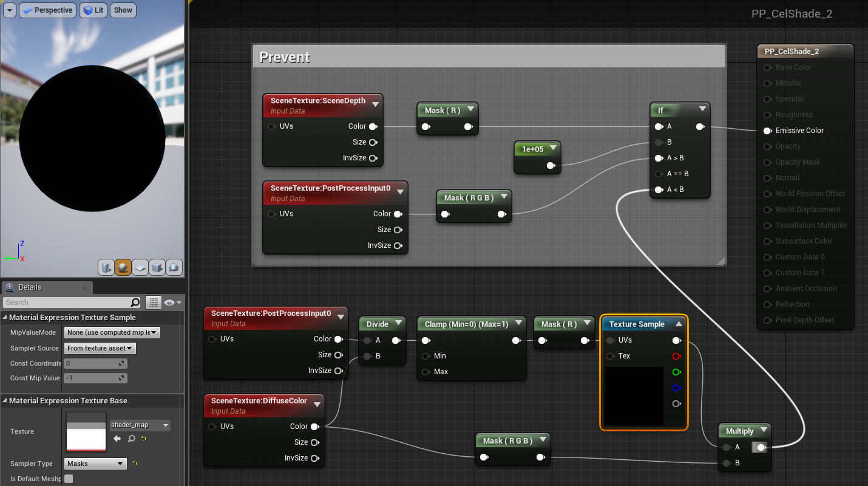
Task: Click the magnifier icon in Details search box
Action: pyautogui.click(x=135, y=303)
